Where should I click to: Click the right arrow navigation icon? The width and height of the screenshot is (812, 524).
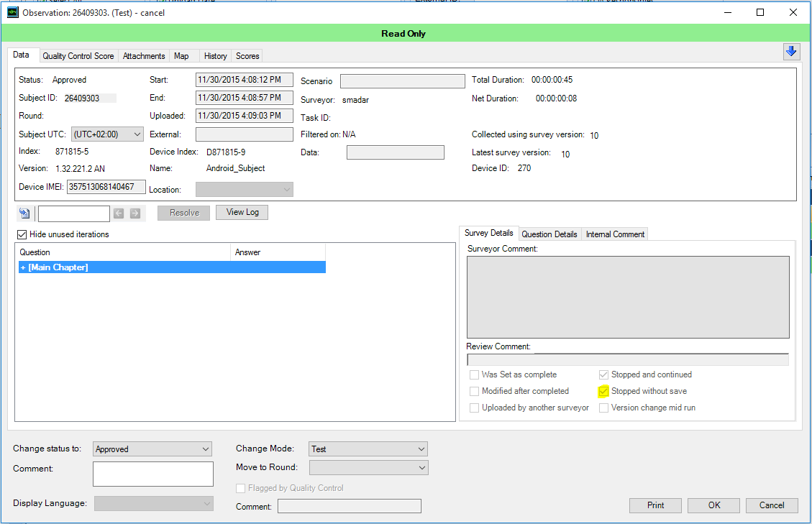135,213
